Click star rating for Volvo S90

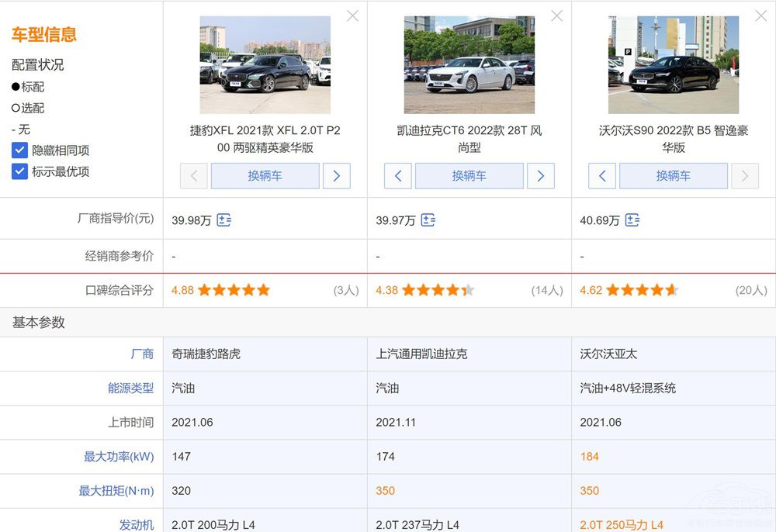[x=642, y=290]
